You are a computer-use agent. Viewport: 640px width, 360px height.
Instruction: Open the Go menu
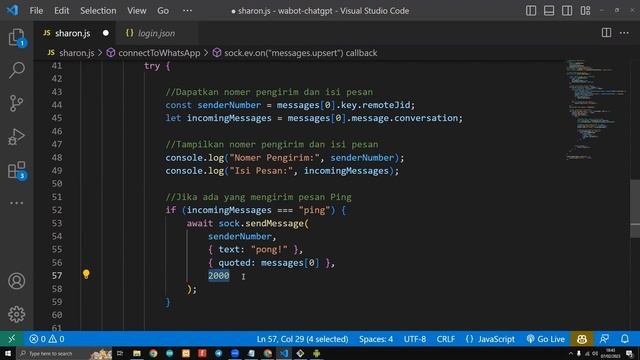[x=163, y=11]
